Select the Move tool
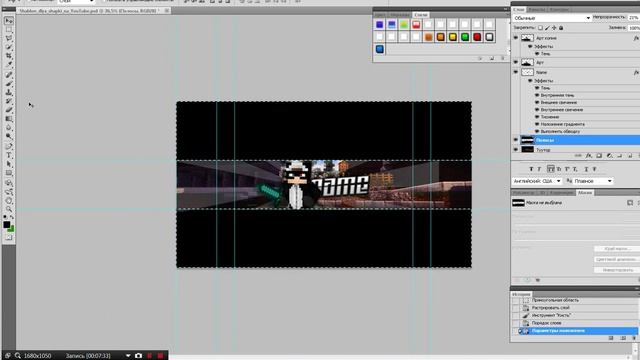 tap(9, 21)
